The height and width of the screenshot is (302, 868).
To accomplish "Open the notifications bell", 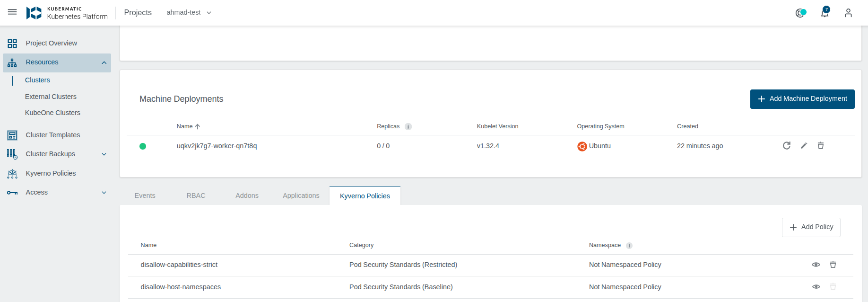I will click(x=825, y=13).
